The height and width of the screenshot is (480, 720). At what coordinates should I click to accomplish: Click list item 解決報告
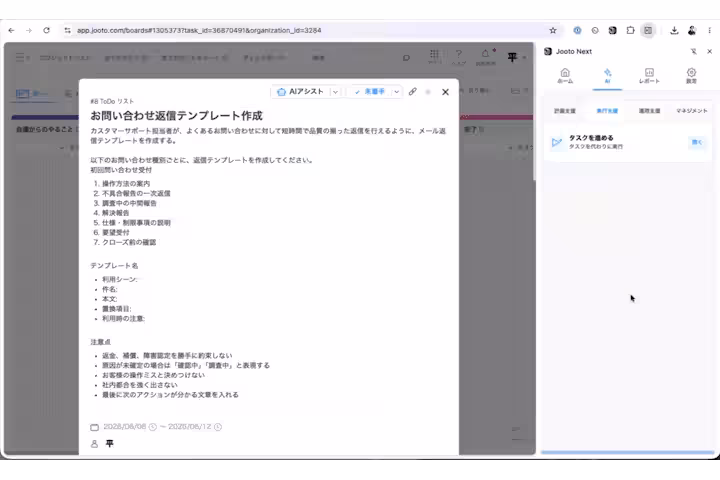tap(115, 213)
